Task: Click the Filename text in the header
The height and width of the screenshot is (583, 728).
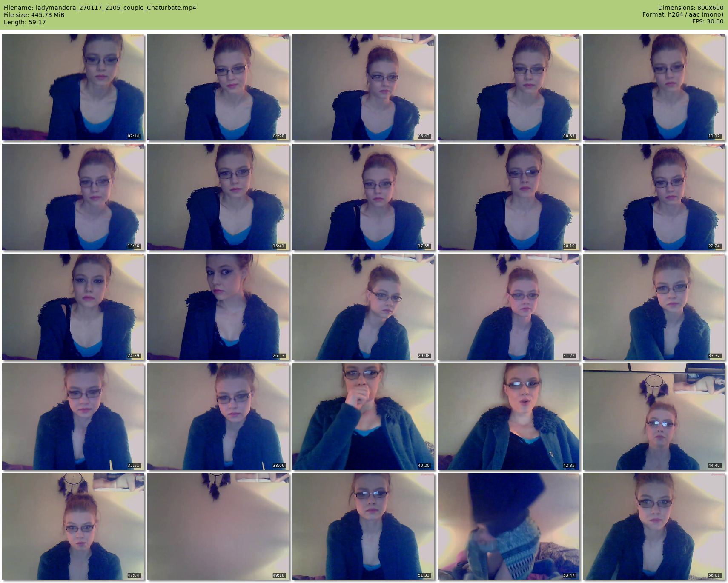Action: (100, 8)
